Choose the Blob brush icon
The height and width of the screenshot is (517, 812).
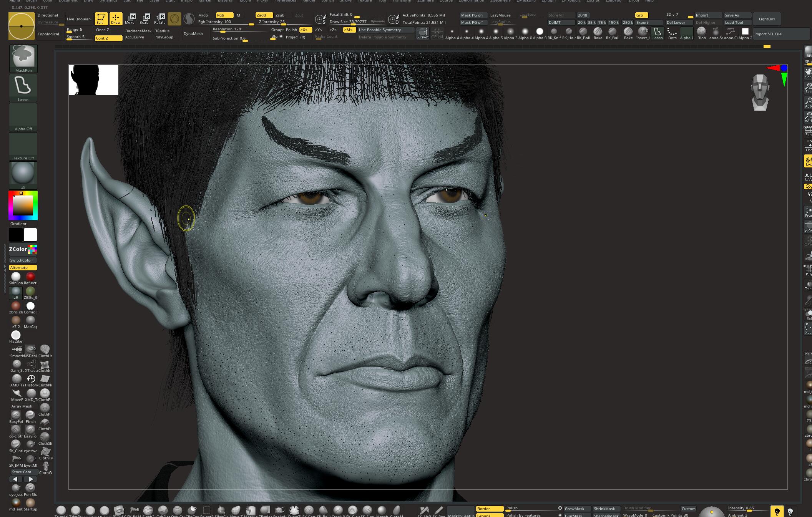tap(701, 33)
